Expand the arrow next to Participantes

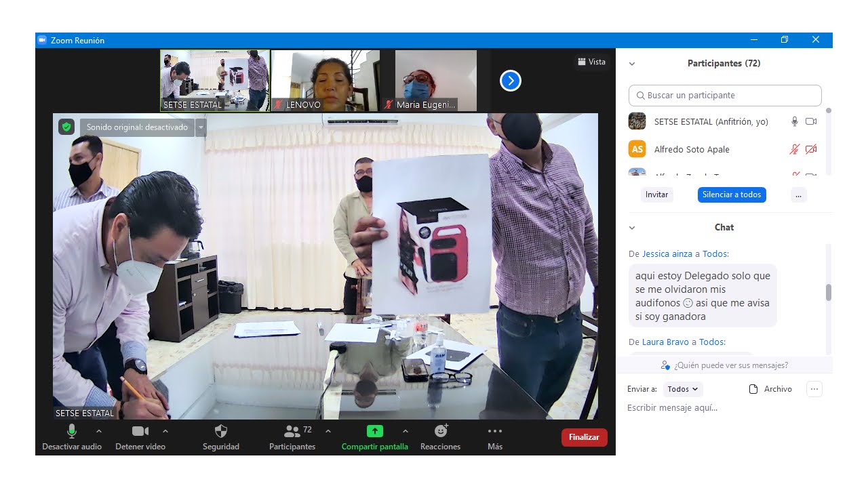click(x=328, y=431)
